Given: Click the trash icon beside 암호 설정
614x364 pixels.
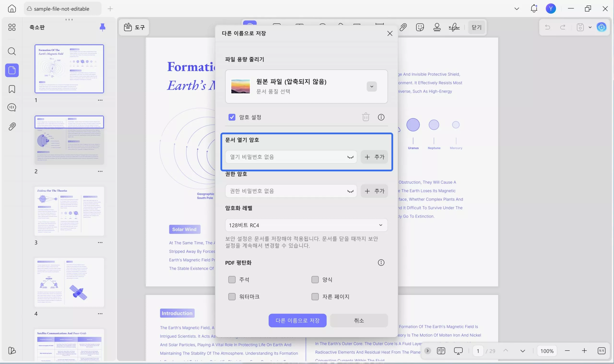Looking at the screenshot, I should pos(366,117).
